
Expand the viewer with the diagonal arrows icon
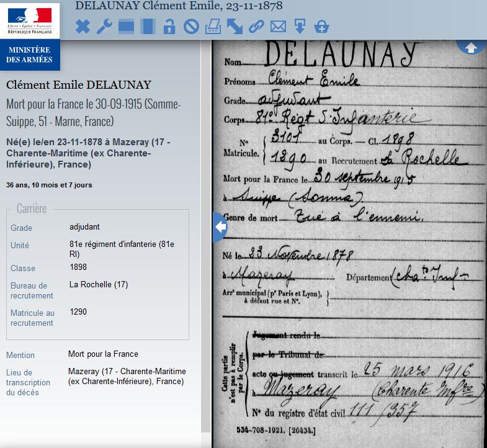(235, 27)
